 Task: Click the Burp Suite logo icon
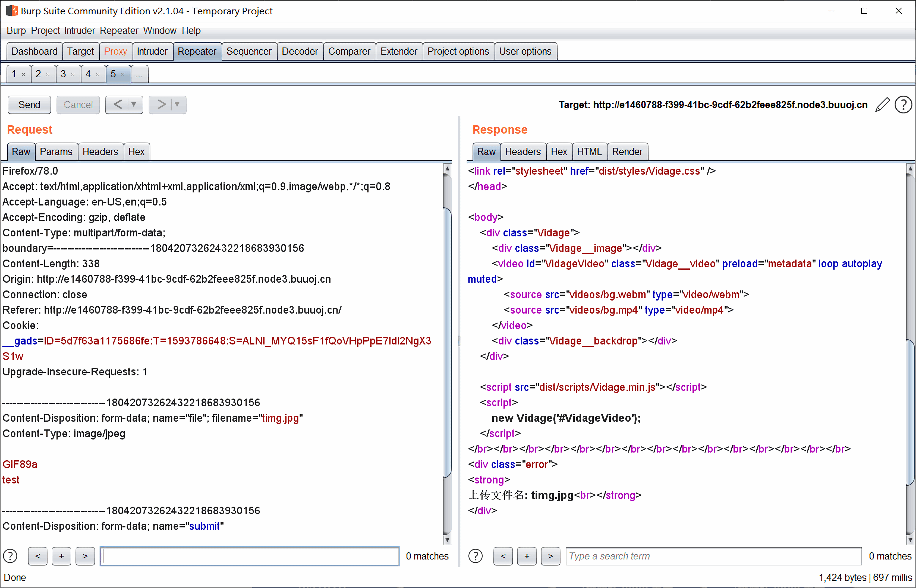pos(12,11)
